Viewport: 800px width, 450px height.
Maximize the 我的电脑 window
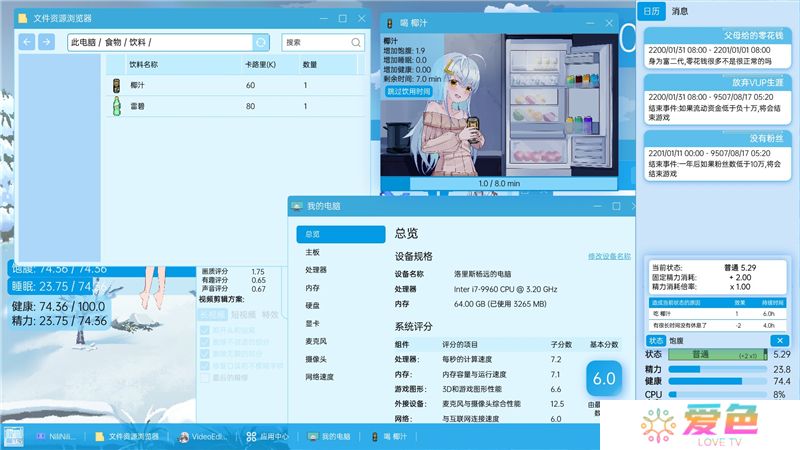616,206
